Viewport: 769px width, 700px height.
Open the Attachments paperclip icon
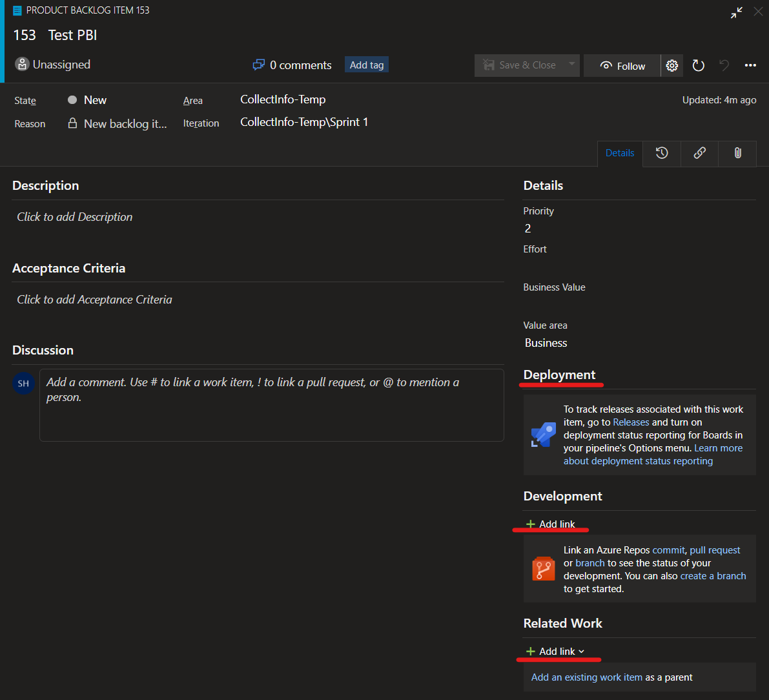tap(737, 153)
